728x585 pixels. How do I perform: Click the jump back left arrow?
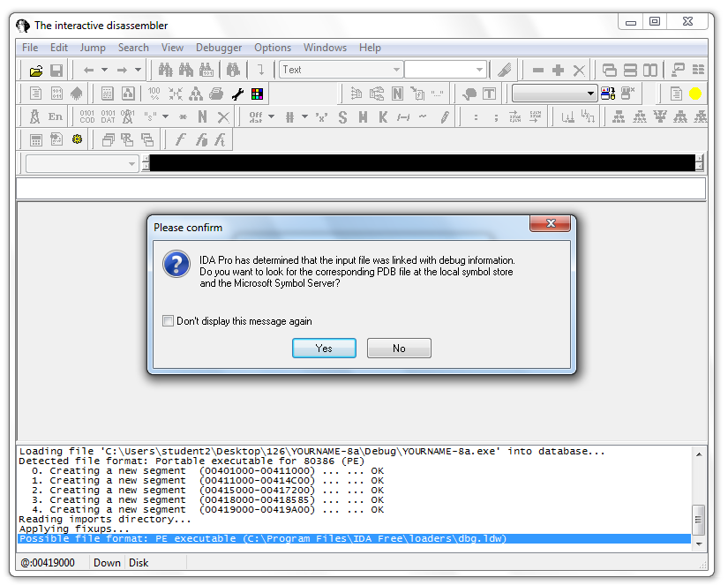tap(88, 70)
